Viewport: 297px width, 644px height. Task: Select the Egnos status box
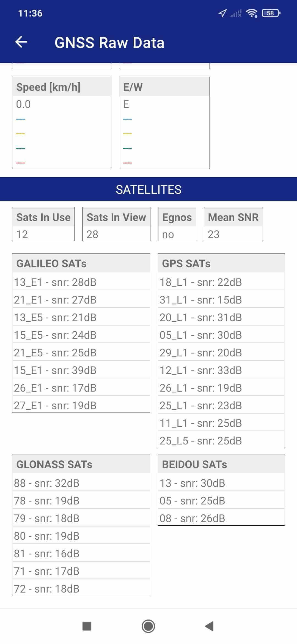pyautogui.click(x=177, y=224)
